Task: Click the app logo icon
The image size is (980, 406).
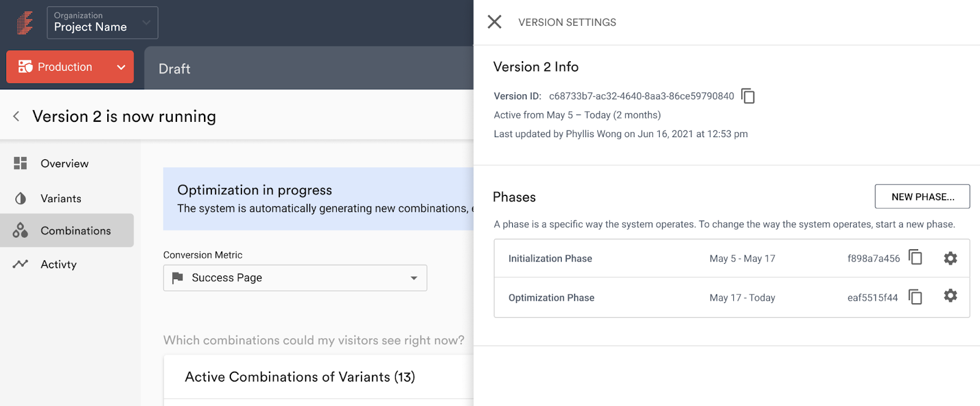Action: [x=24, y=23]
